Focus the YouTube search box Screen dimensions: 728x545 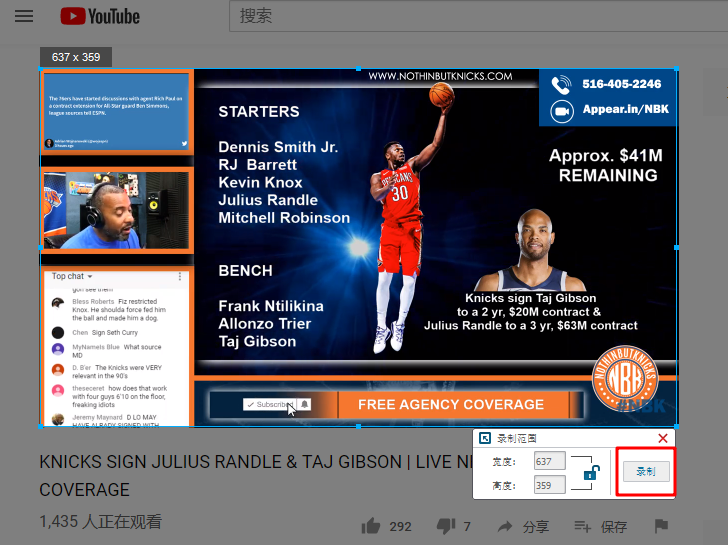coord(478,16)
